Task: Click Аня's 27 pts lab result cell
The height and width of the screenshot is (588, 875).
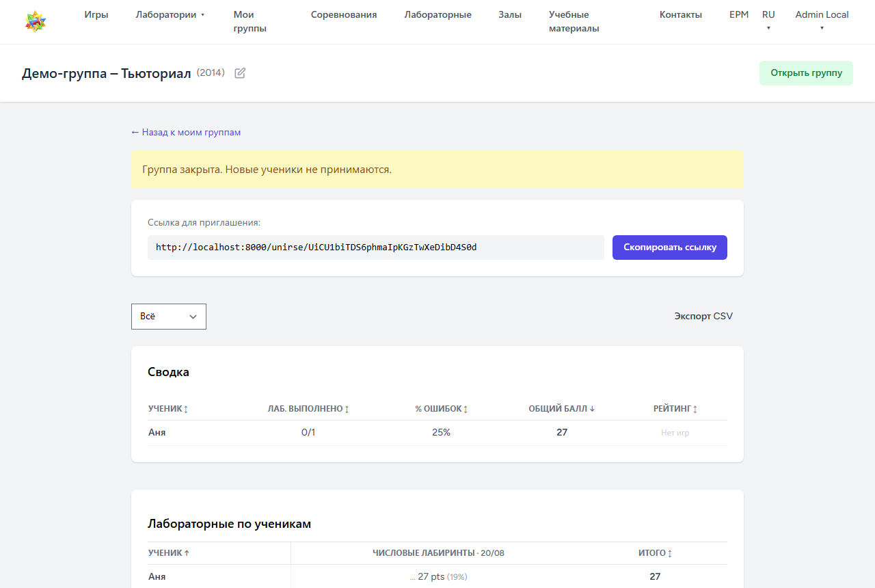Action: 438,577
